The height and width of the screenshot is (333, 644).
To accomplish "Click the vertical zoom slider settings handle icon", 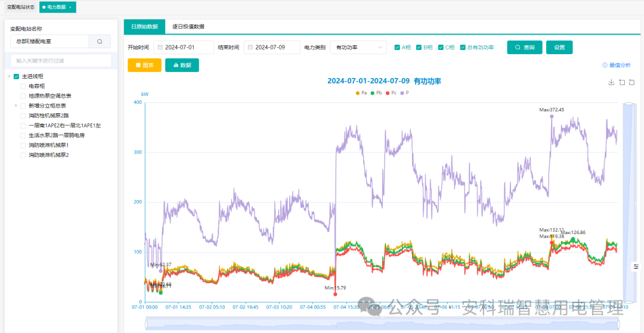I will 636,266.
